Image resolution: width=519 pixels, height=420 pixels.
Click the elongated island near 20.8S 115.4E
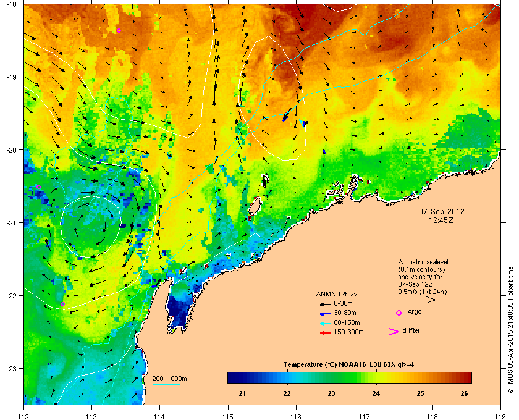pos(254,207)
